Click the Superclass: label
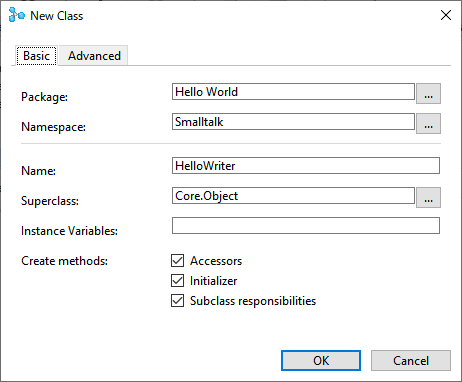 pos(50,201)
